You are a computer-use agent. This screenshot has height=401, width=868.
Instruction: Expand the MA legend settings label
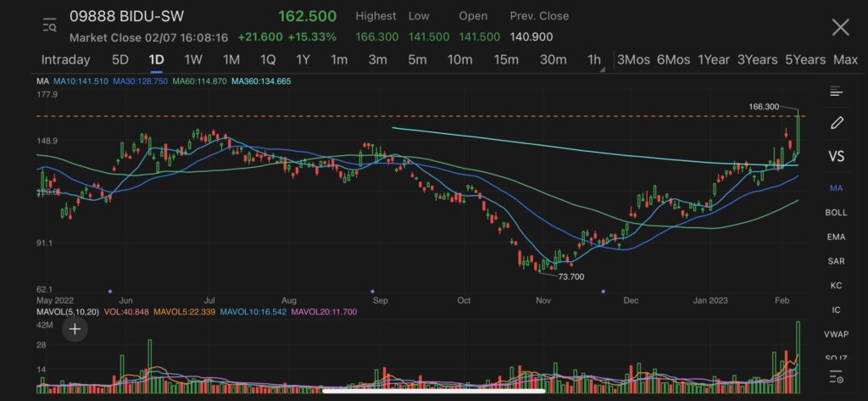pos(42,81)
